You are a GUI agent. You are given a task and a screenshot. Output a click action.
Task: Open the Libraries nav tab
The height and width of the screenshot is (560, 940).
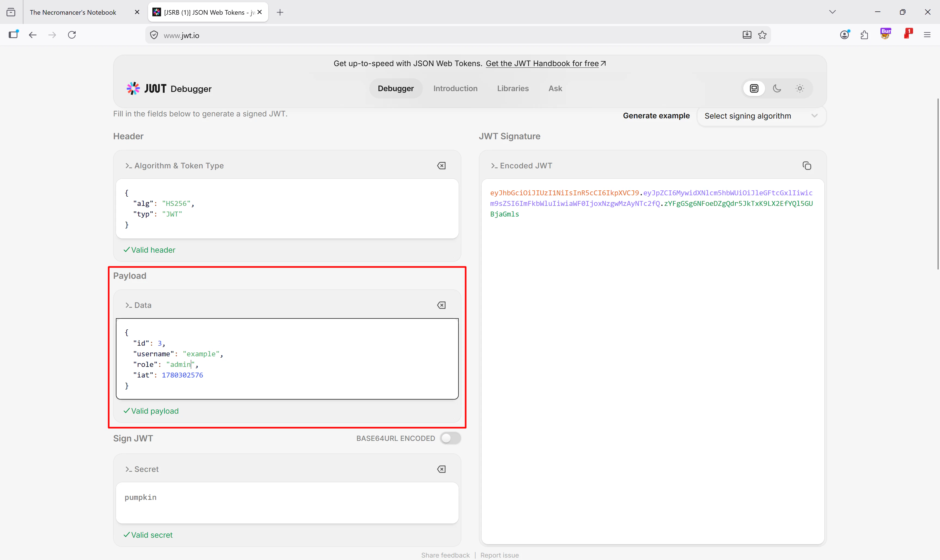point(513,88)
